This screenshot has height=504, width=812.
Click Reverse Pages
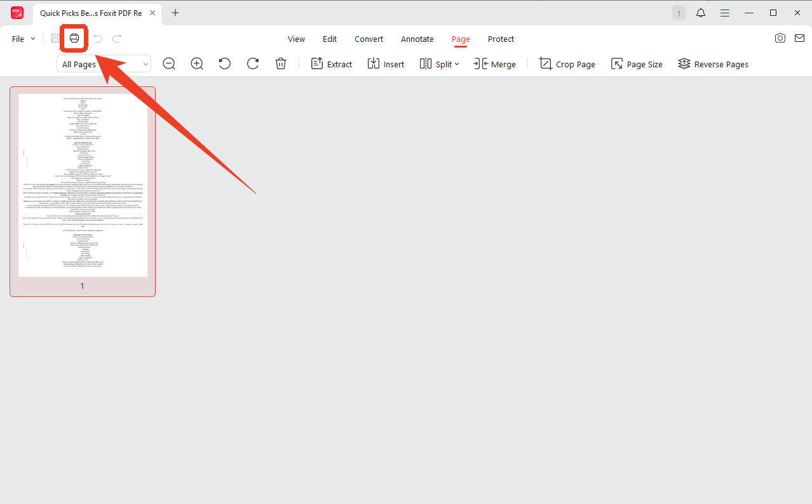pyautogui.click(x=713, y=64)
